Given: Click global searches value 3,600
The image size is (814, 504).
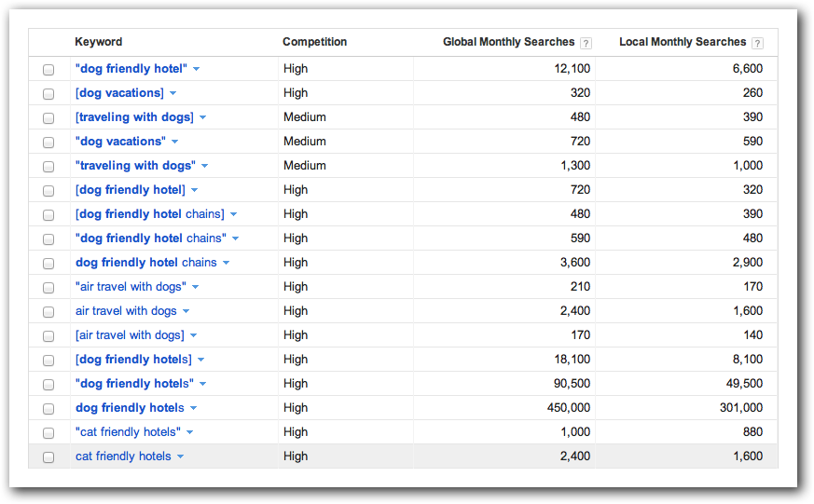Looking at the screenshot, I should pos(575,263).
